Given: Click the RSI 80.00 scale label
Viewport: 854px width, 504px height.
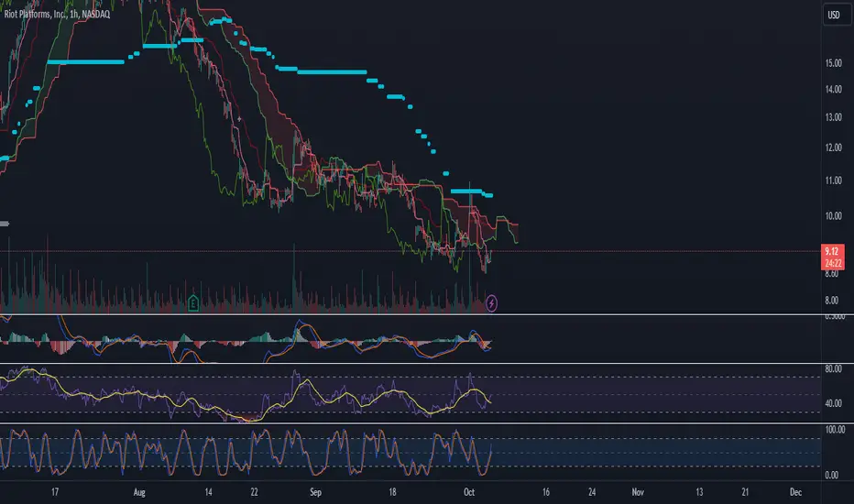Looking at the screenshot, I should pos(833,369).
